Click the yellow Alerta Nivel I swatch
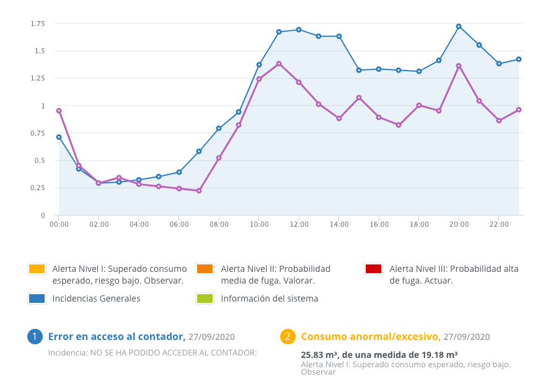 tap(37, 269)
